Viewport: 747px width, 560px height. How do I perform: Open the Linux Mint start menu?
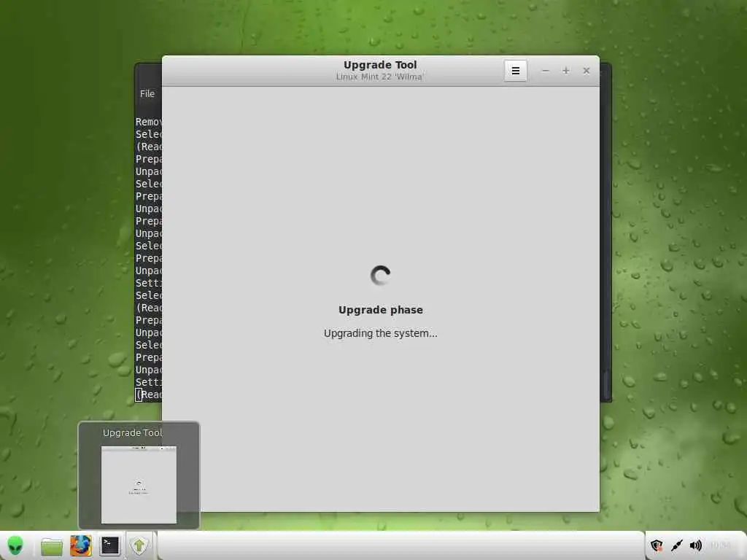tap(15, 545)
